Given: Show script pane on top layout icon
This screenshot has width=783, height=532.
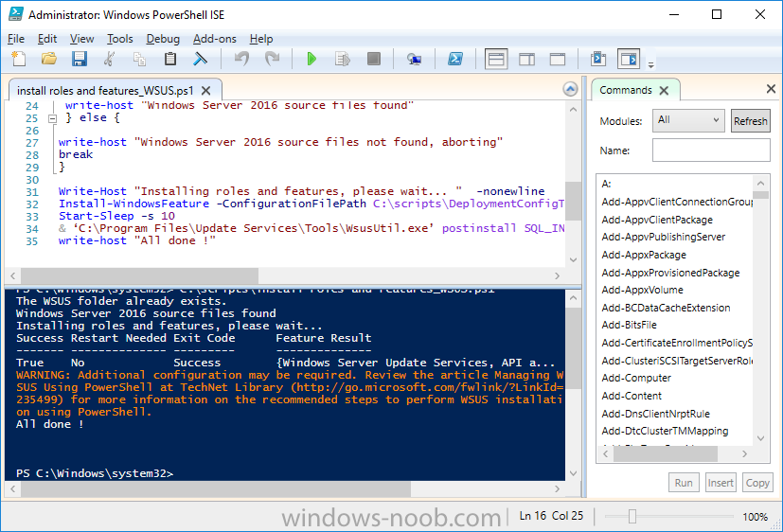Looking at the screenshot, I should (496, 59).
